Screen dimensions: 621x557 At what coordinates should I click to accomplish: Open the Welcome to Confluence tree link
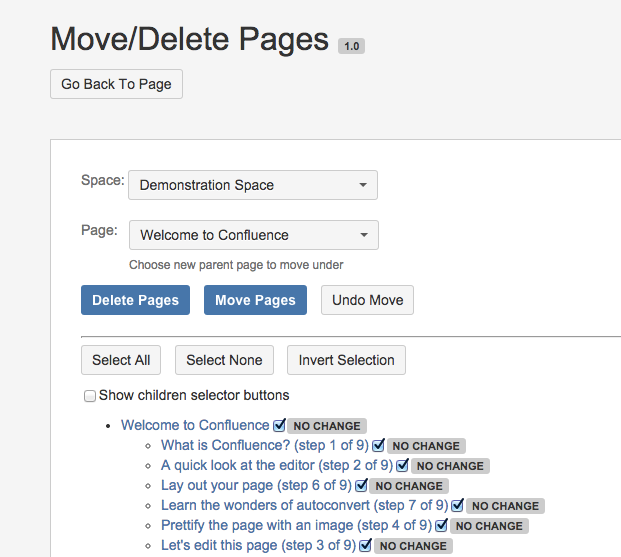pyautogui.click(x=195, y=425)
